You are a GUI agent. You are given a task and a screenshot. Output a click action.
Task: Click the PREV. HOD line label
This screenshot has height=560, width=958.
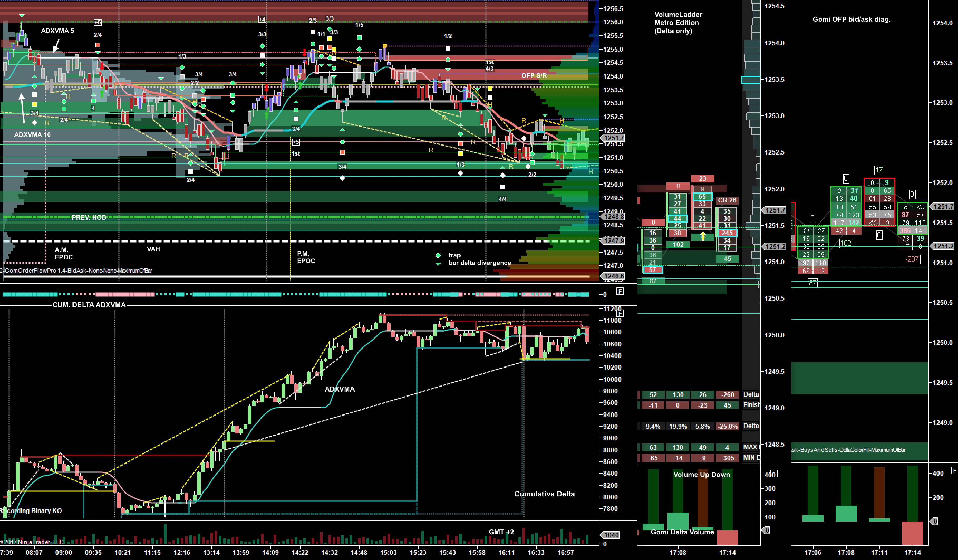89,218
